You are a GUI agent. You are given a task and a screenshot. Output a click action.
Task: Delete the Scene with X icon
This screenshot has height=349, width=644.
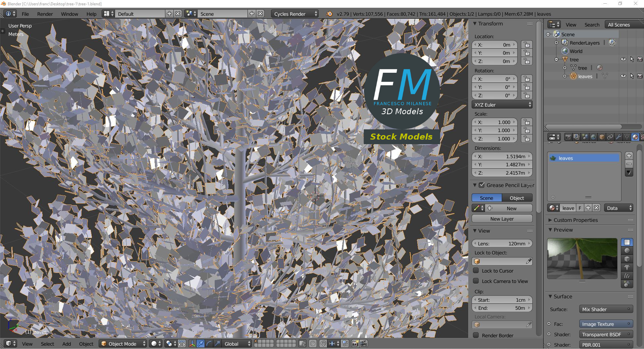pos(260,14)
